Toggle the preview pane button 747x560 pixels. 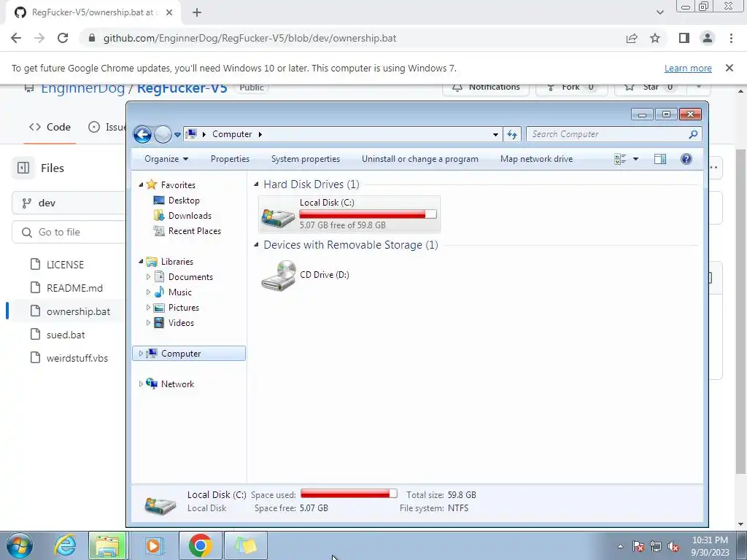[x=659, y=159]
